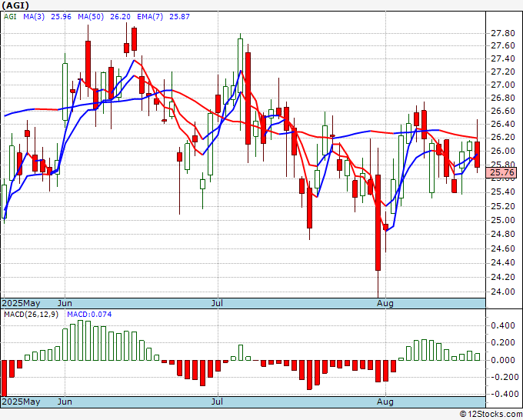
Task: Open the 12Stocks.com copyright link
Action: pyautogui.click(x=491, y=415)
